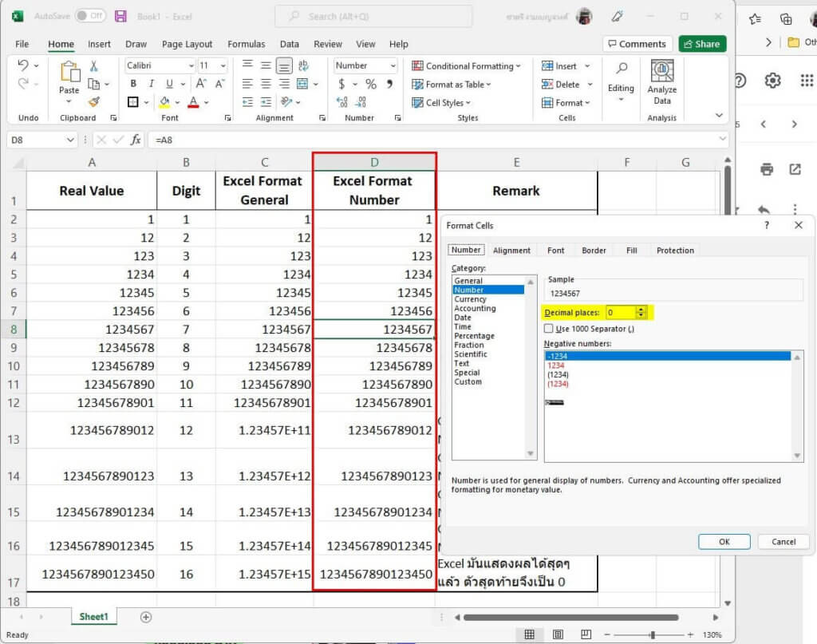This screenshot has width=817, height=644.
Task: Click the Fill Color bucket icon
Action: [164, 102]
